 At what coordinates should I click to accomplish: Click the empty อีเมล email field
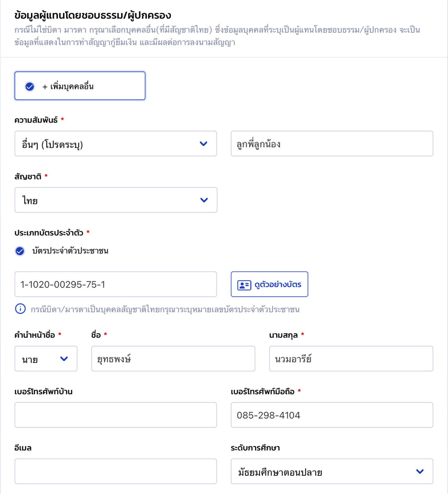click(x=115, y=471)
